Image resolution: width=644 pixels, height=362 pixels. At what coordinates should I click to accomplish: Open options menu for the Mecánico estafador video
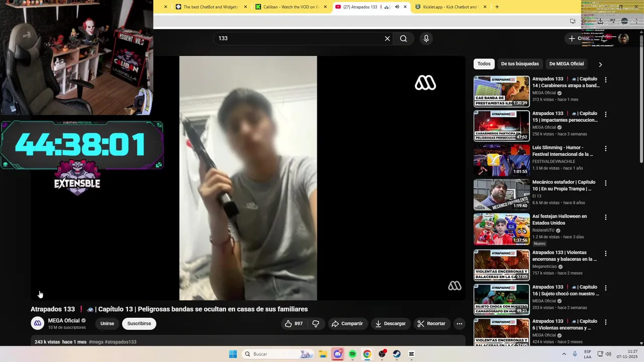pos(606,183)
